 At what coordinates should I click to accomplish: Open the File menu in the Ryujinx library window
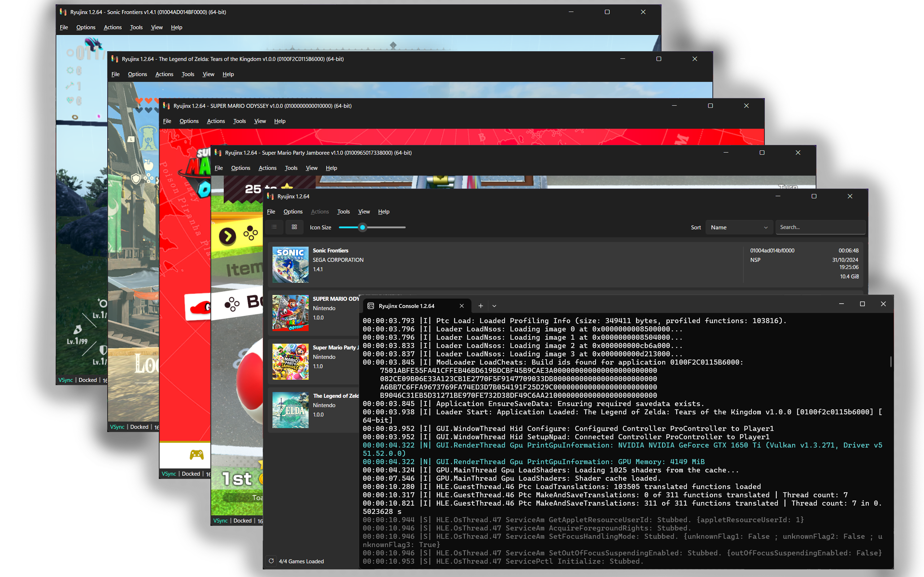pos(271,211)
